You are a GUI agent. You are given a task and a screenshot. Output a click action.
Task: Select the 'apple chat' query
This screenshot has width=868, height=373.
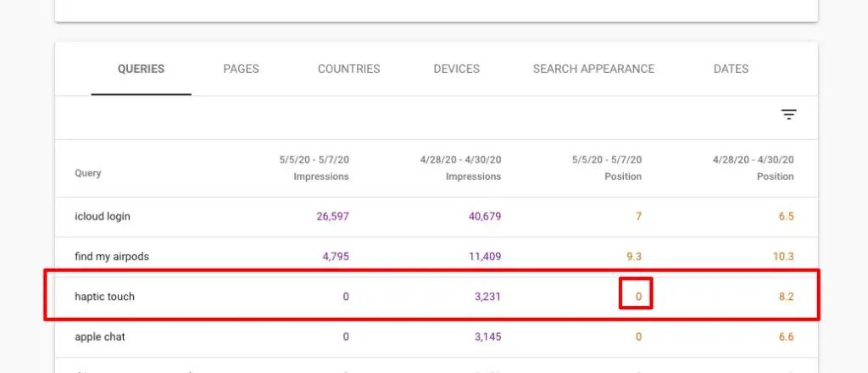[x=100, y=337]
